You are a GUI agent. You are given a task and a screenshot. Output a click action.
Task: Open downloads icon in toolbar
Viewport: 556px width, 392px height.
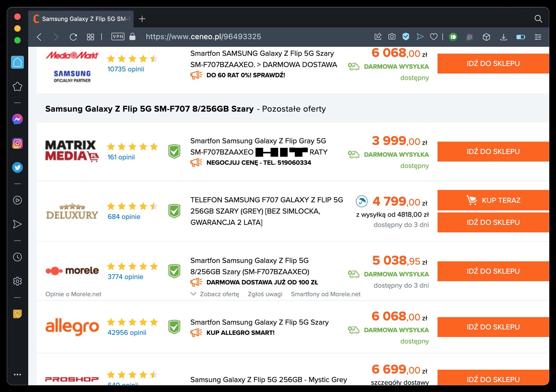click(x=503, y=37)
